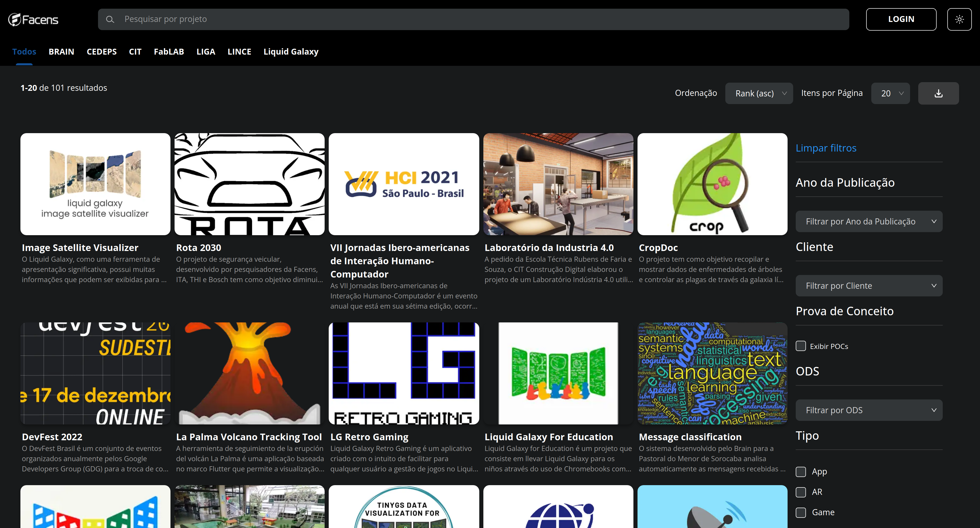Open the Rank (asc) ordering dropdown
Viewport: 980px width, 528px height.
coord(759,94)
